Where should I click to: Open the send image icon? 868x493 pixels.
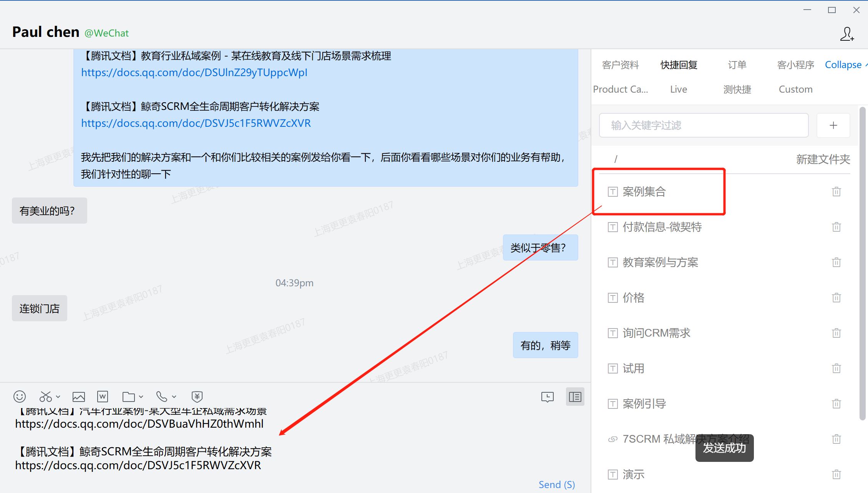pos(79,397)
